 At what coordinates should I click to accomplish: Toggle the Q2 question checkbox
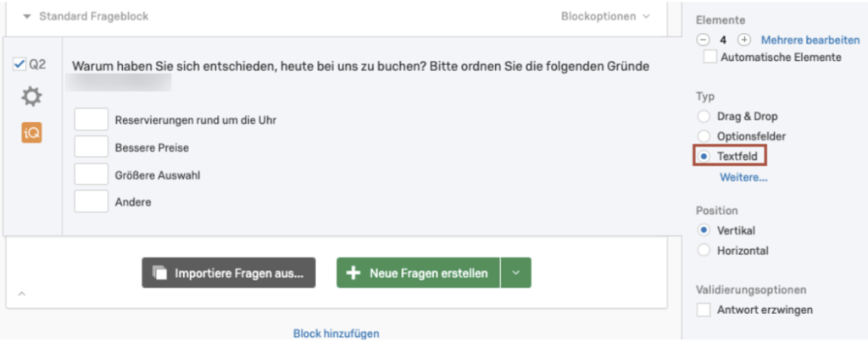(x=19, y=64)
